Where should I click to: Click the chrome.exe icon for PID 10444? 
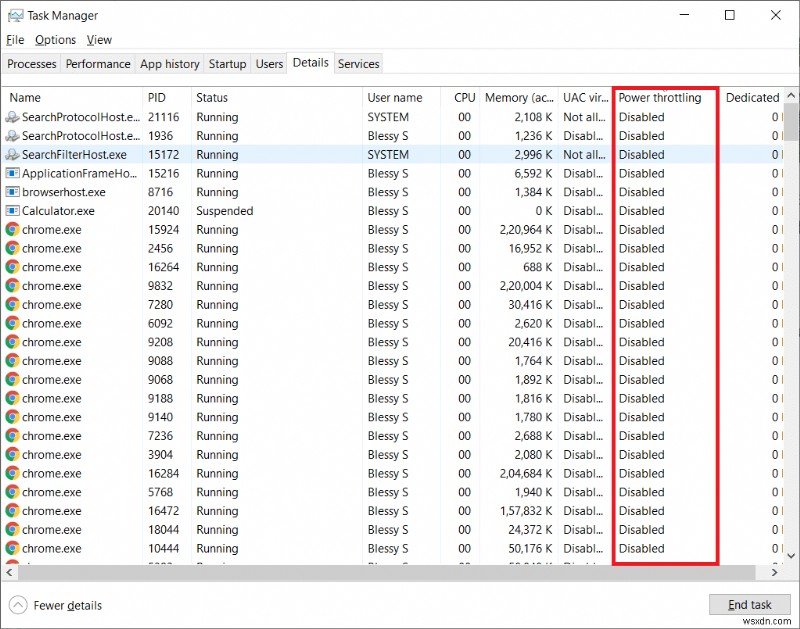click(15, 548)
